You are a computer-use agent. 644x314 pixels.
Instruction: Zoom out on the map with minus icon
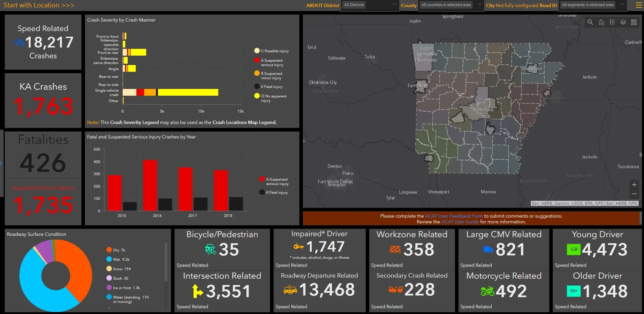pyautogui.click(x=635, y=194)
